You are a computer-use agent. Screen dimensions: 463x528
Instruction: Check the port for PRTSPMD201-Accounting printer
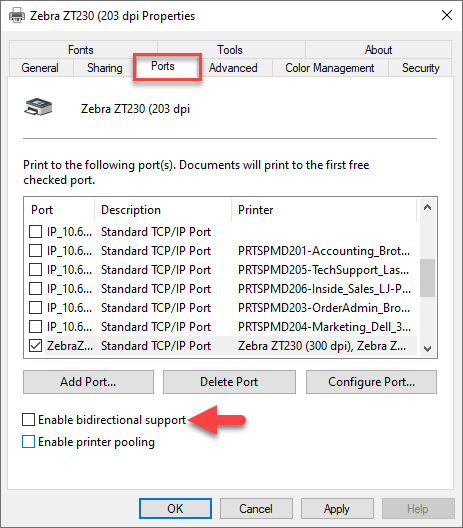point(35,251)
